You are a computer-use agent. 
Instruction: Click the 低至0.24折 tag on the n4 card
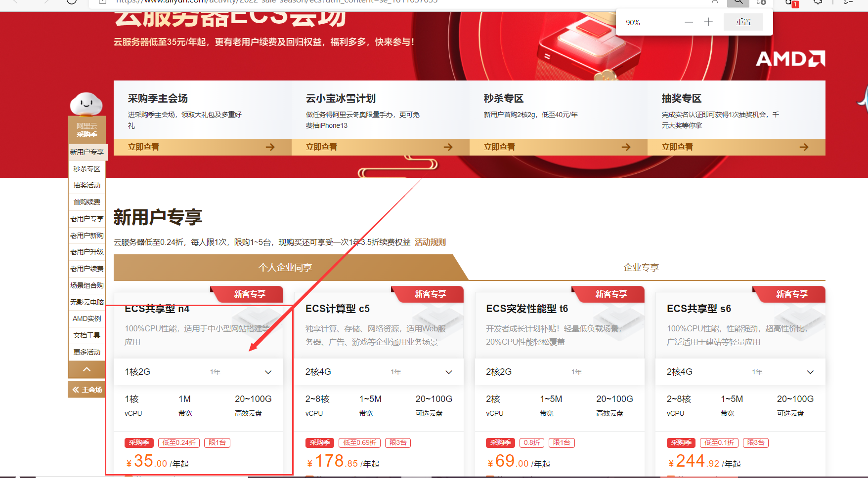pyautogui.click(x=179, y=443)
